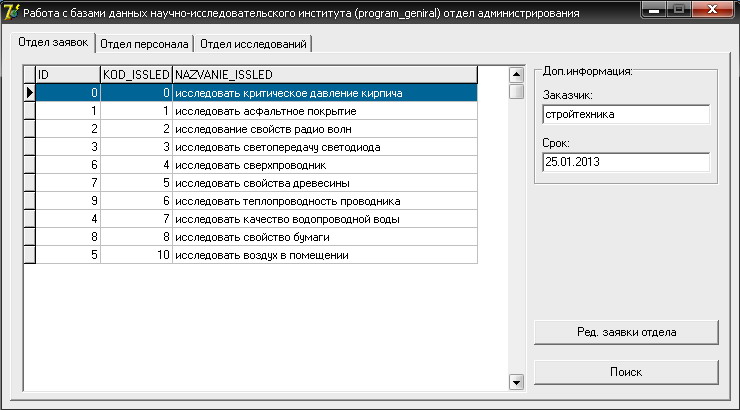Click KOD_ISSLED cell with value 10
Image resolution: width=740 pixels, height=410 pixels.
pos(136,255)
